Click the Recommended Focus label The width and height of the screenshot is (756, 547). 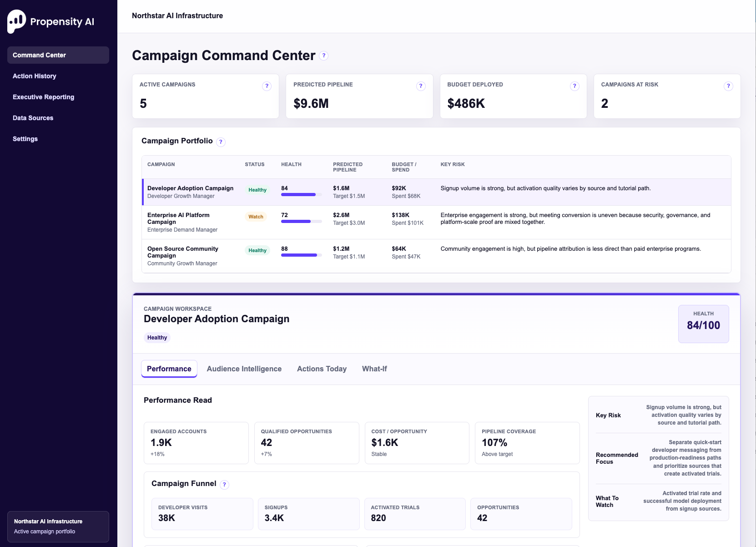click(x=617, y=458)
